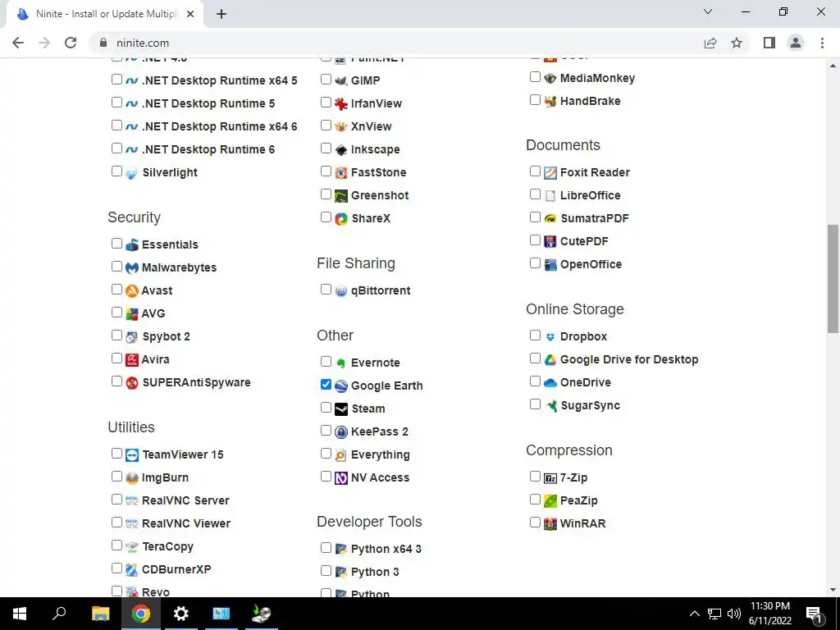Tick the LibreOffice checkbox
This screenshot has width=840, height=630.
tap(535, 194)
